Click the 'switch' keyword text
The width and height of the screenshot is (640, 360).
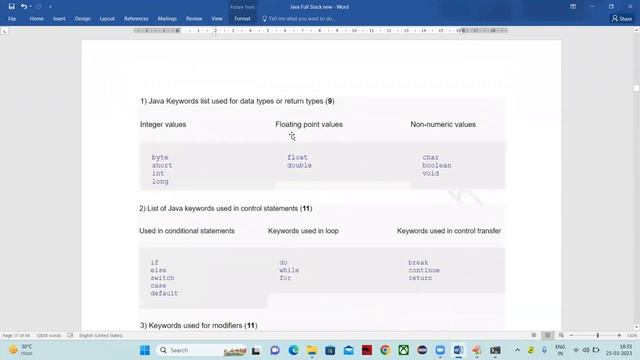pyautogui.click(x=162, y=278)
